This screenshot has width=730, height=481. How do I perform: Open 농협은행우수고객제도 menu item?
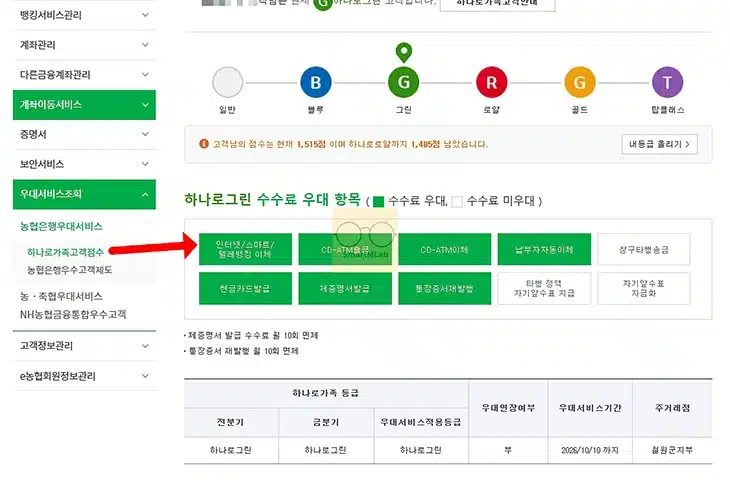pyautogui.click(x=69, y=270)
